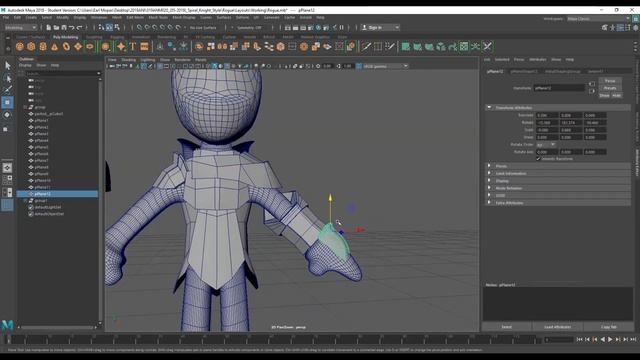Image resolution: width=640 pixels, height=360 pixels.
Task: Activate the Paint selection tool
Action: tap(7, 90)
